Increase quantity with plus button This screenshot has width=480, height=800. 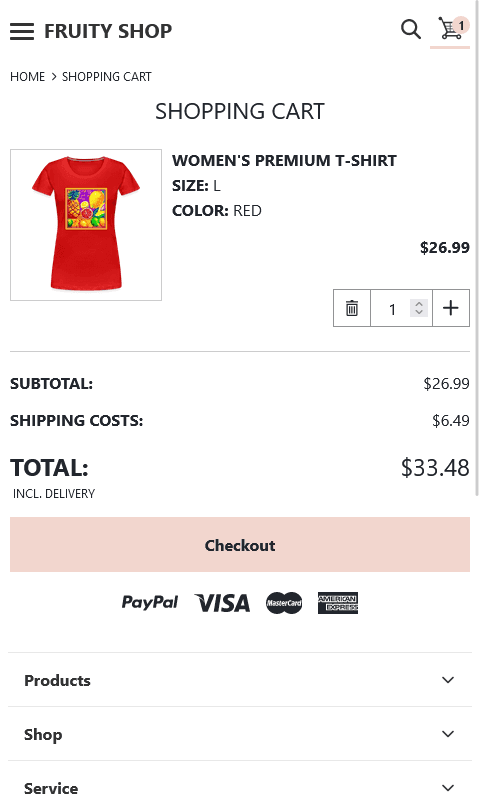tap(451, 308)
